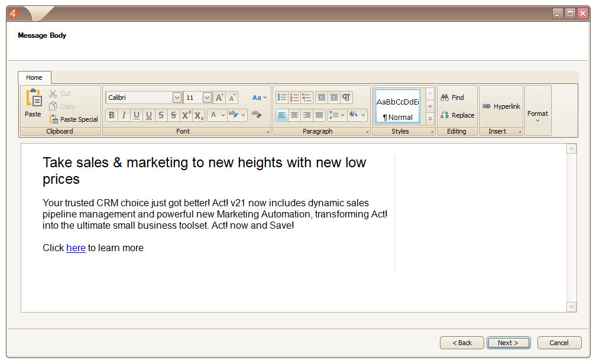Image resolution: width=596 pixels, height=364 pixels.
Task: Click message body scrollbar up arrow
Action: [571, 149]
